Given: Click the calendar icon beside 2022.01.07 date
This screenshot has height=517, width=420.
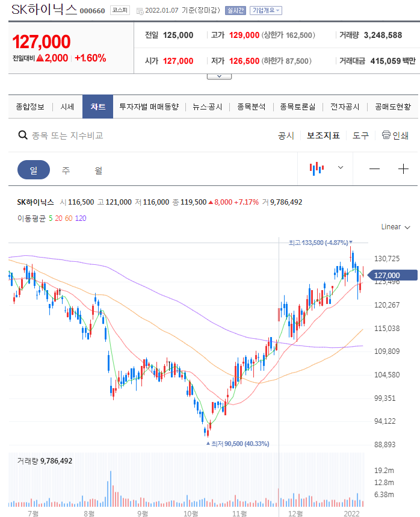Looking at the screenshot, I should click(140, 11).
